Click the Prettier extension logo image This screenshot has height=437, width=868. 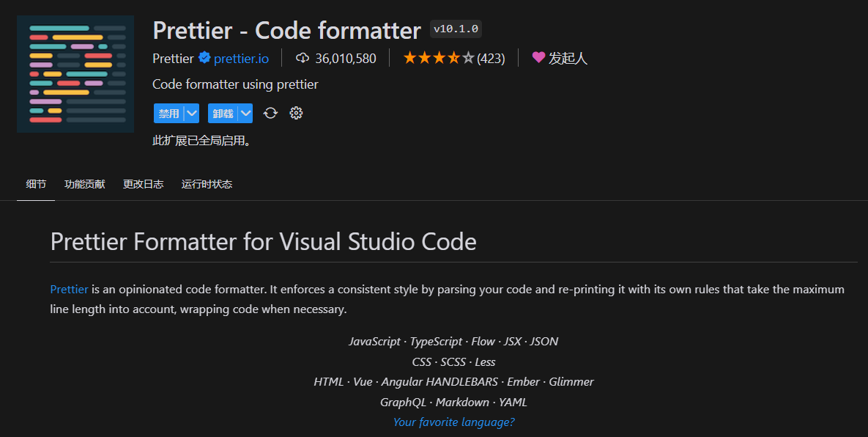75,73
